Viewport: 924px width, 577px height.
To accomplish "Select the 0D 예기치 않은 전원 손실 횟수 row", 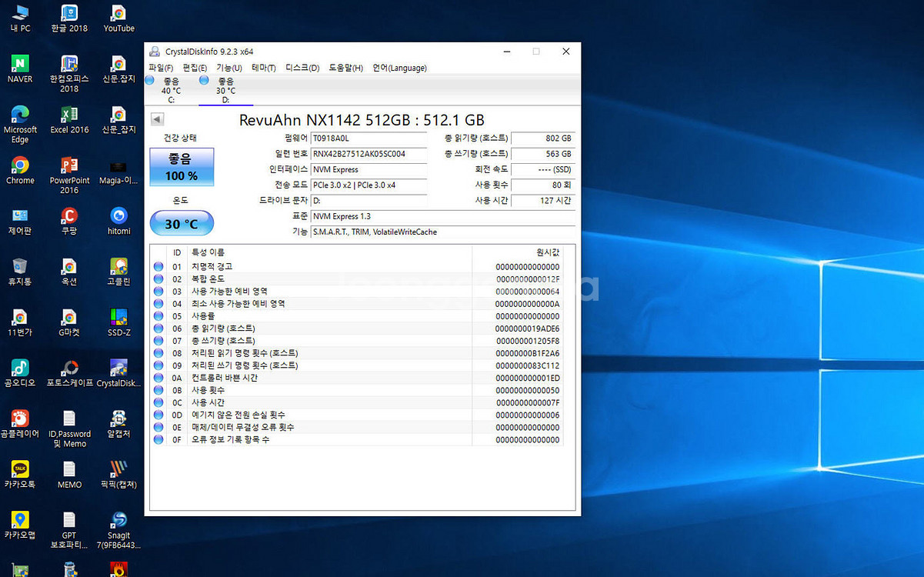I will [x=357, y=415].
